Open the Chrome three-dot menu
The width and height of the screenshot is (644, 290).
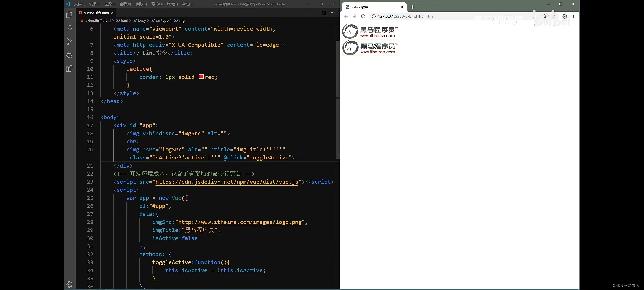click(x=573, y=16)
